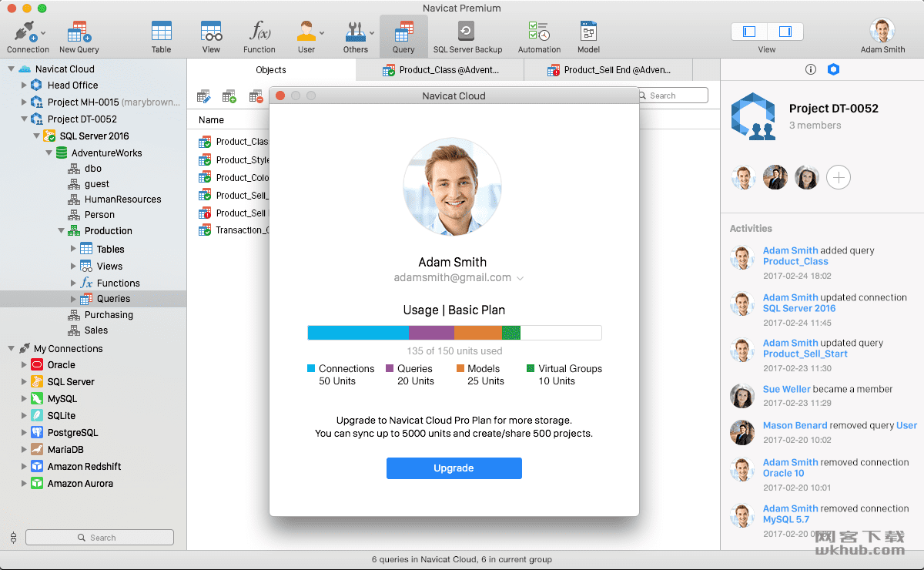
Task: Switch to the Product_Sell End query tab
Action: point(608,70)
